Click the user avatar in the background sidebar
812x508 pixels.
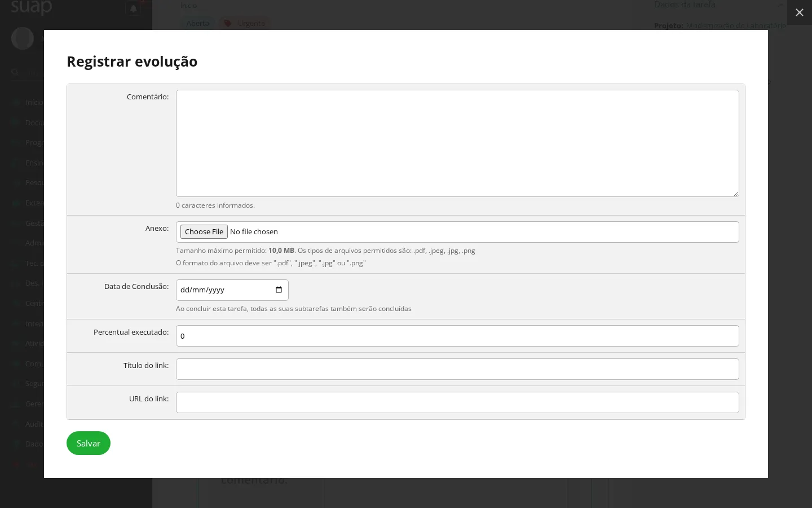23,38
